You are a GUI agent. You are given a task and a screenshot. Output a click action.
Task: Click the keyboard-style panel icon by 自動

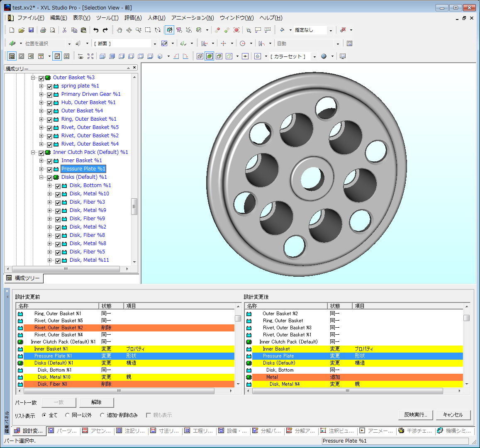[350, 44]
